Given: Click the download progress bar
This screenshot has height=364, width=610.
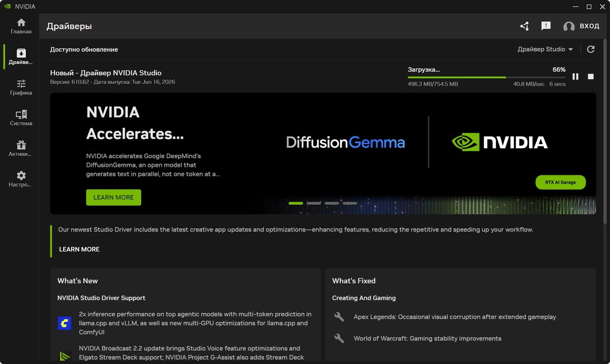Looking at the screenshot, I should point(486,77).
